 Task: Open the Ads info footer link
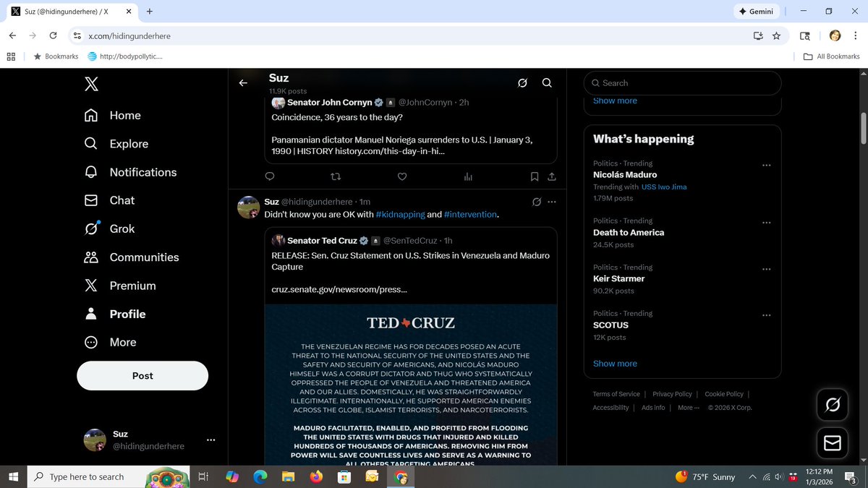click(653, 408)
